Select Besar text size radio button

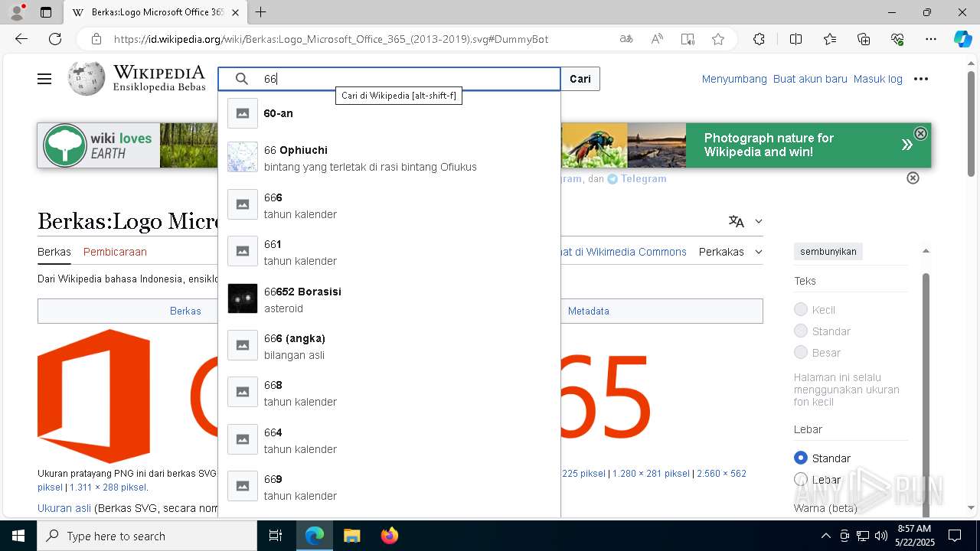click(x=801, y=352)
